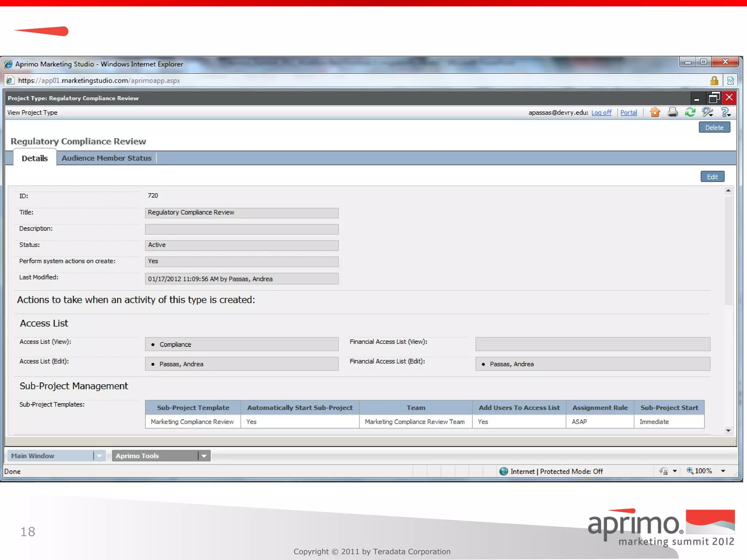
Task: Click the Delete button
Action: (x=714, y=128)
